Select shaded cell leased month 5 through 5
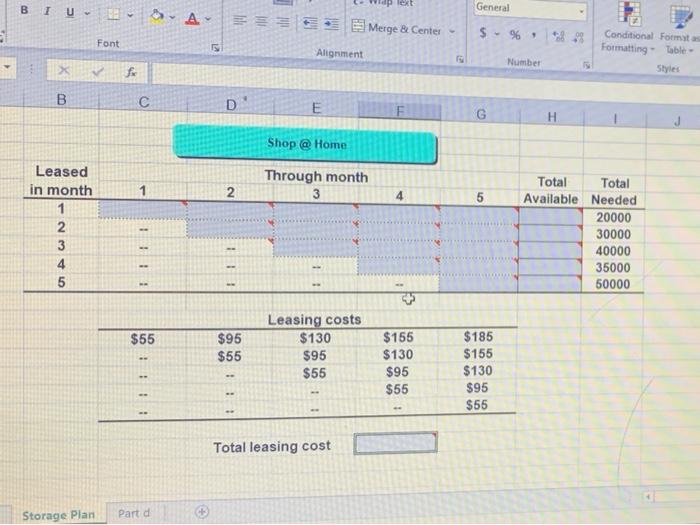Viewport: 700px width, 525px height. pos(478,283)
